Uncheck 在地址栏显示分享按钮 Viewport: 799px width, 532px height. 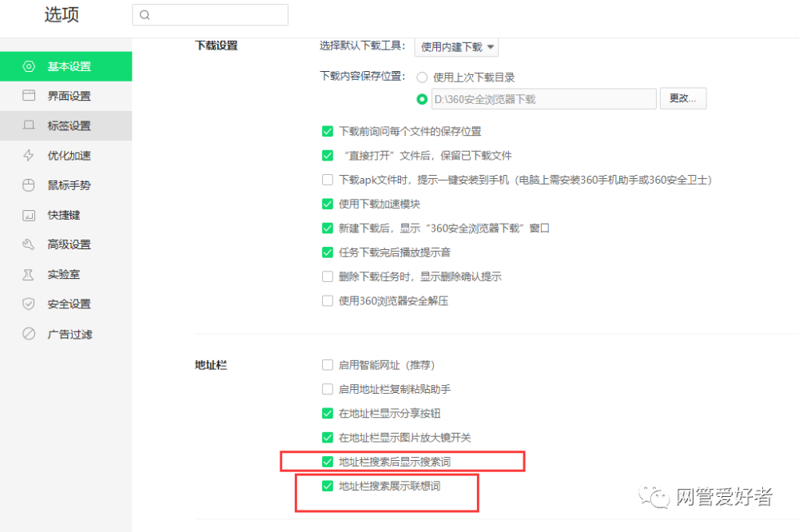pyautogui.click(x=328, y=413)
